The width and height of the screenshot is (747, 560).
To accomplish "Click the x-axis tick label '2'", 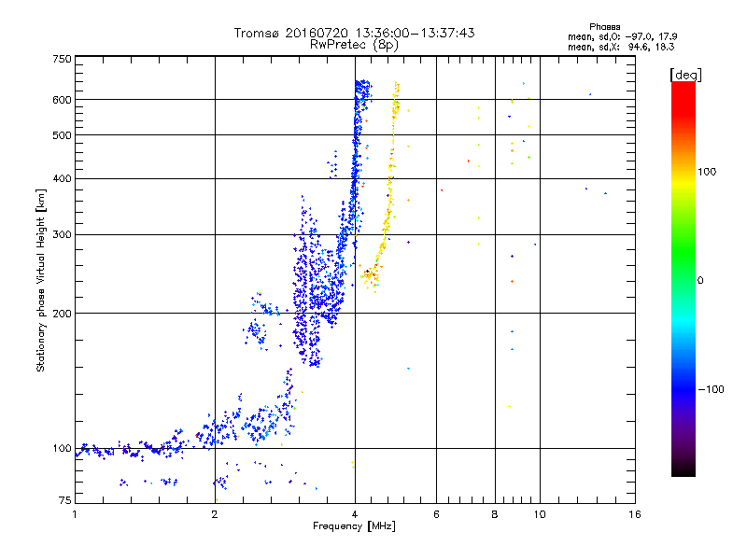I will click(x=215, y=514).
